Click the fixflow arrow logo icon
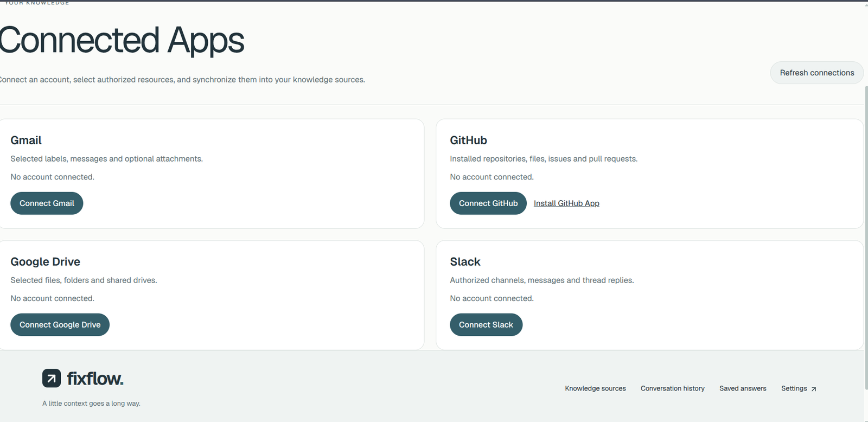This screenshot has height=422, width=868. pos(52,378)
